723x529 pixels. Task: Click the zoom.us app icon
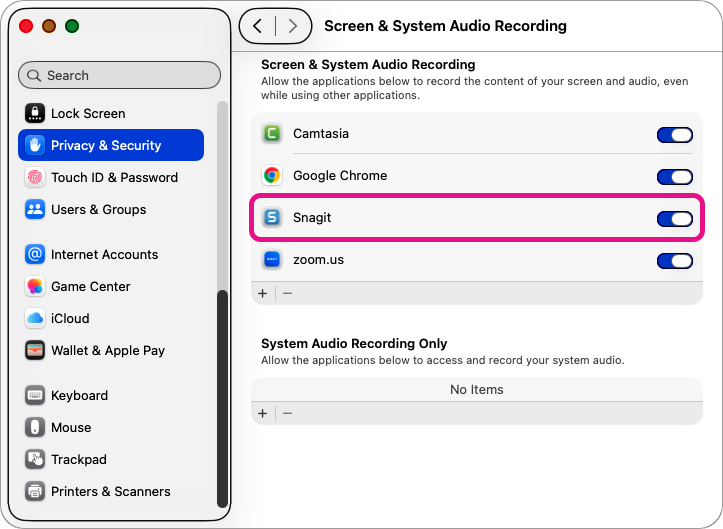[x=272, y=260]
